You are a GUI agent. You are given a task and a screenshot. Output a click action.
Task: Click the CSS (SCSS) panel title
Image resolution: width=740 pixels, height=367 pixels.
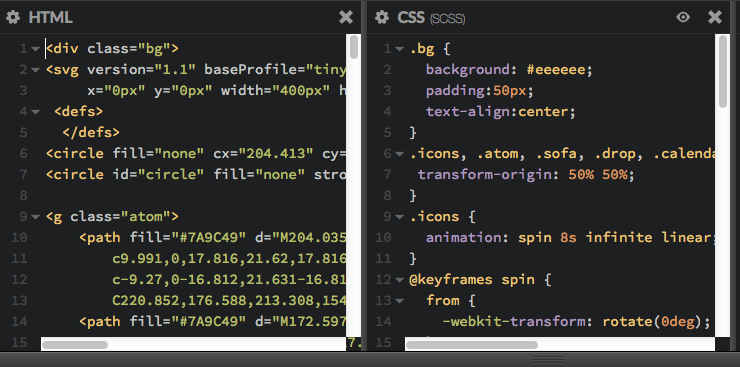(431, 18)
